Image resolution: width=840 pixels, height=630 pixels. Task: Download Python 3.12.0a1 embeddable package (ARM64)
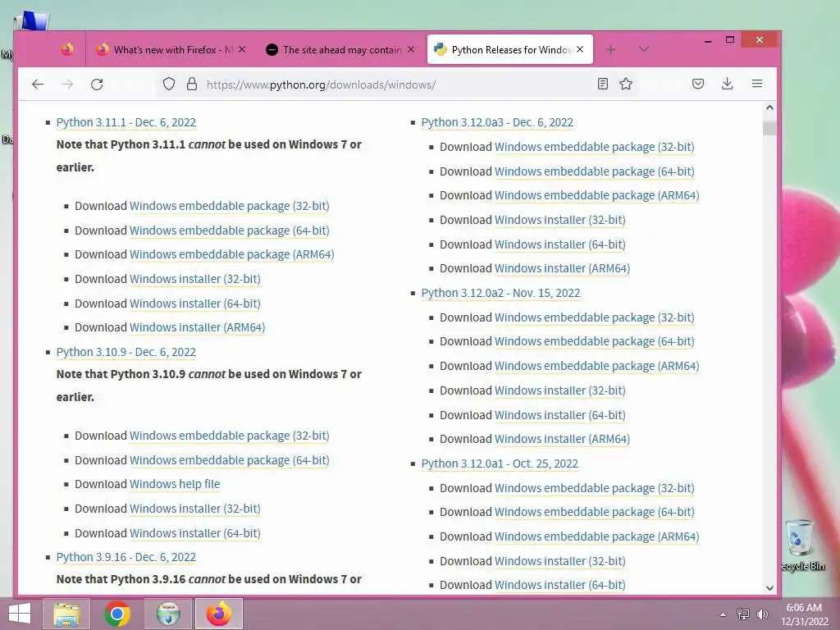coord(597,536)
